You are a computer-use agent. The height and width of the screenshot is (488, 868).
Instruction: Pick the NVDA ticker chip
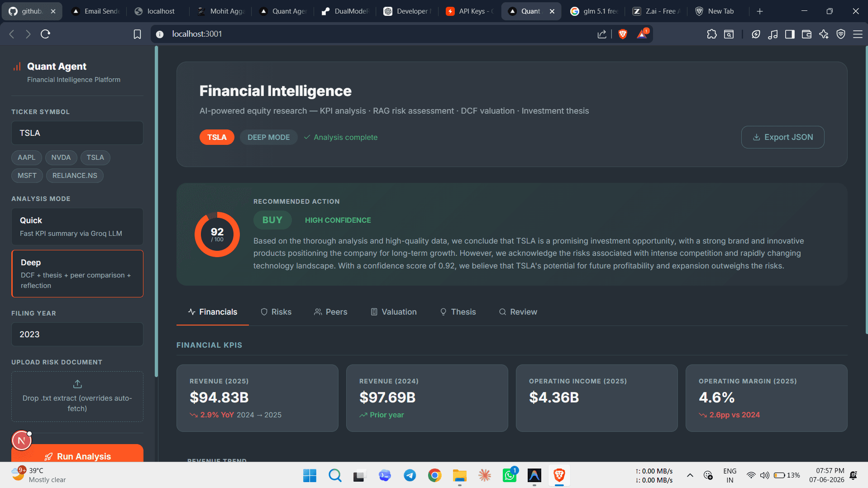(x=61, y=158)
